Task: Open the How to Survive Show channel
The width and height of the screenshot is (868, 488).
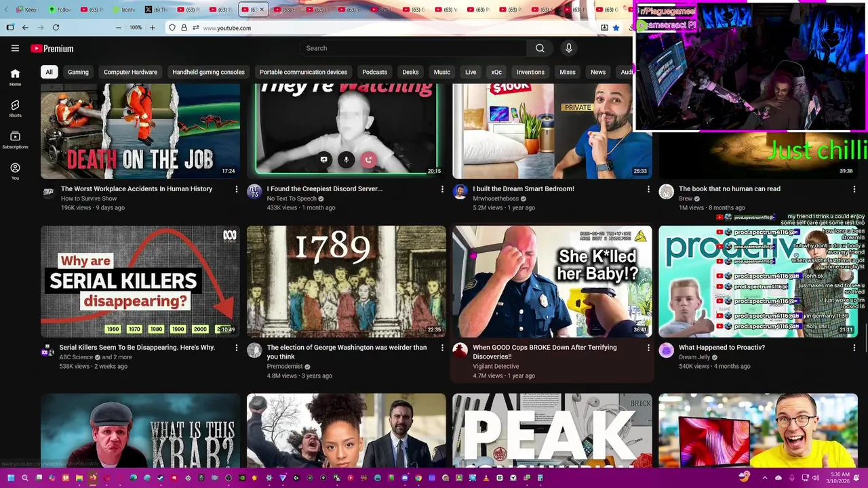Action: [89, 199]
